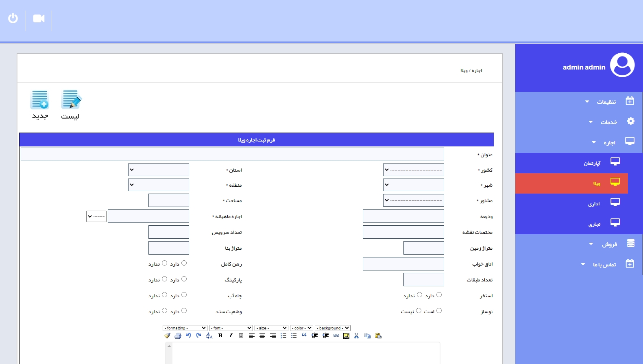The height and width of the screenshot is (364, 643).
Task: Select ندارد radio for پارکینگ (parking)
Action: pyautogui.click(x=164, y=279)
